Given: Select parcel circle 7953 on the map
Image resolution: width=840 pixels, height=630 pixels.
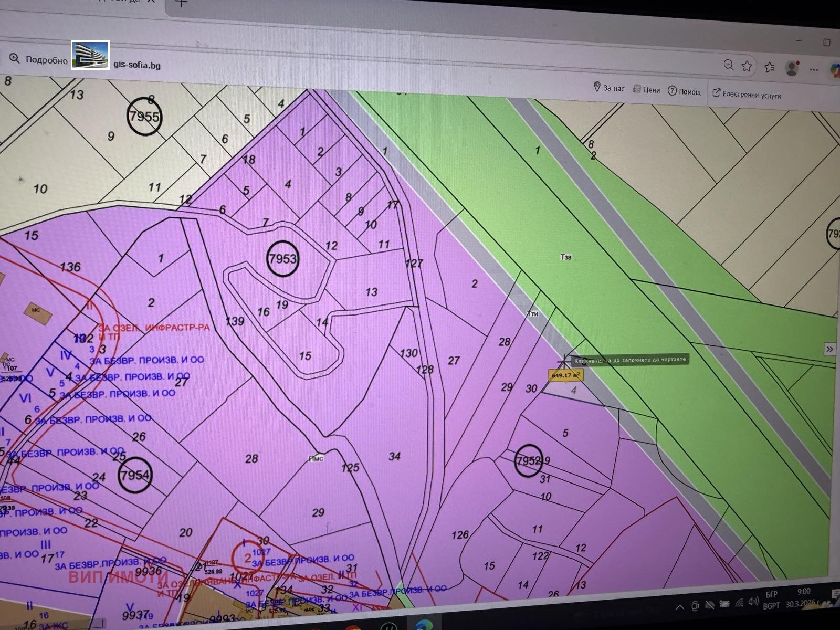Looking at the screenshot, I should click(x=282, y=258).
